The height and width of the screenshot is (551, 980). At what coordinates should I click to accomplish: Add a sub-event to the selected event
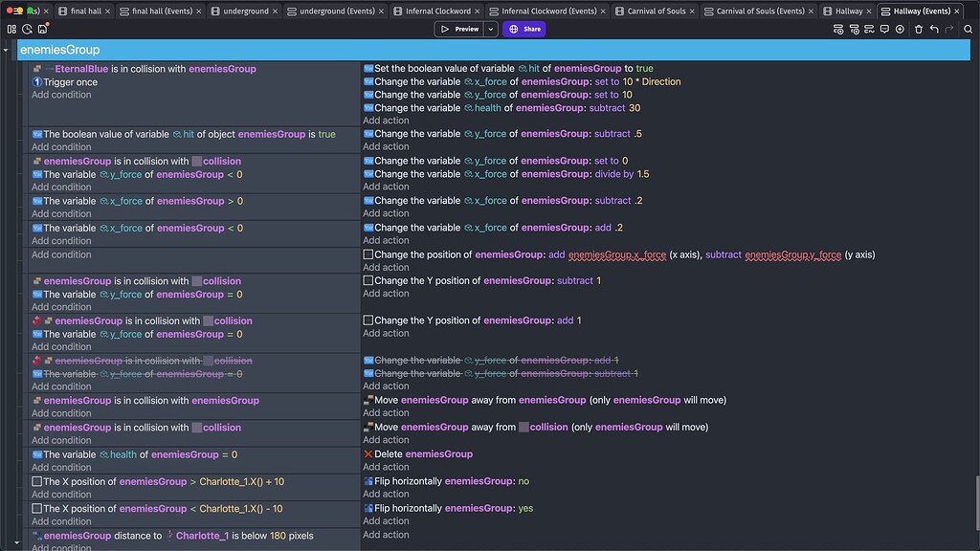click(x=854, y=30)
